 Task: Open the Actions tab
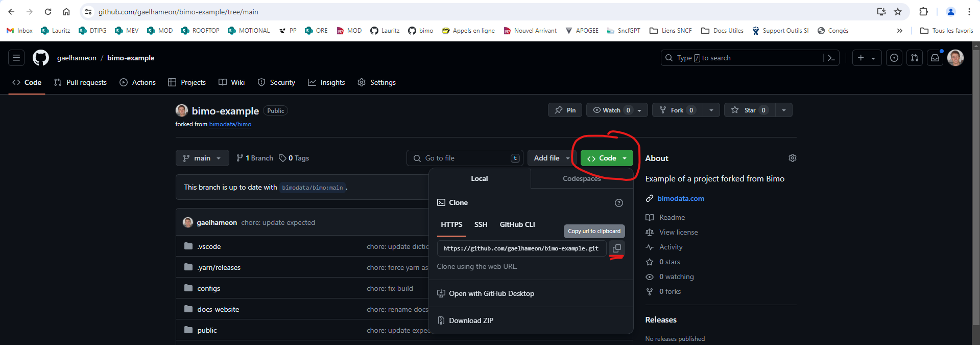coord(138,82)
